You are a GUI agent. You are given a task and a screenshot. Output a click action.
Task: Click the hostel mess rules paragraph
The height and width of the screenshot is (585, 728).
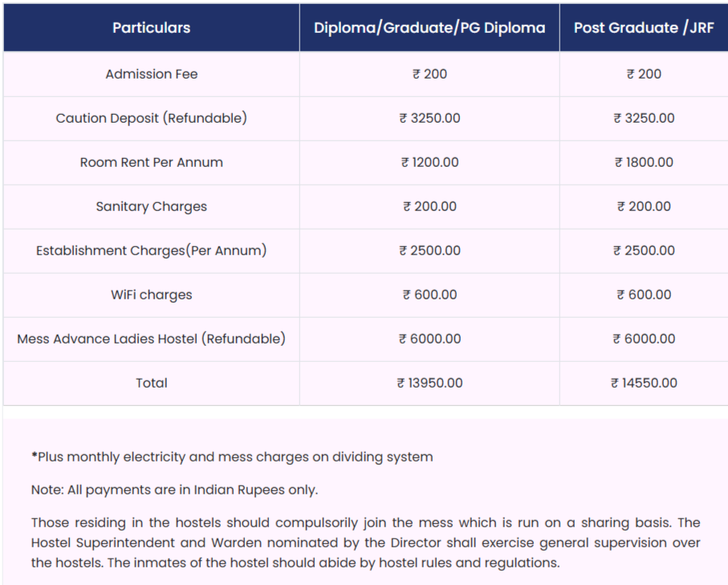365,542
